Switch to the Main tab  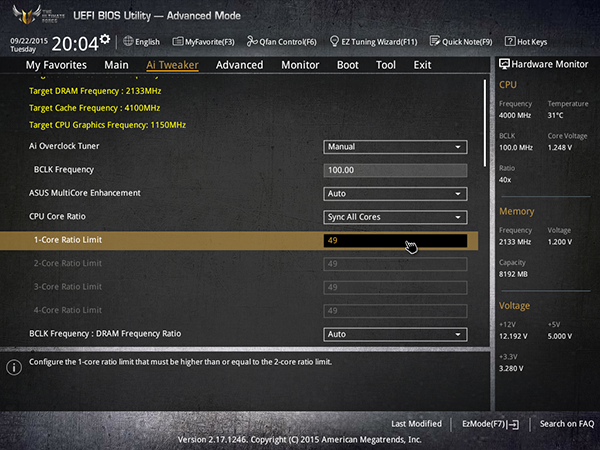[116, 65]
